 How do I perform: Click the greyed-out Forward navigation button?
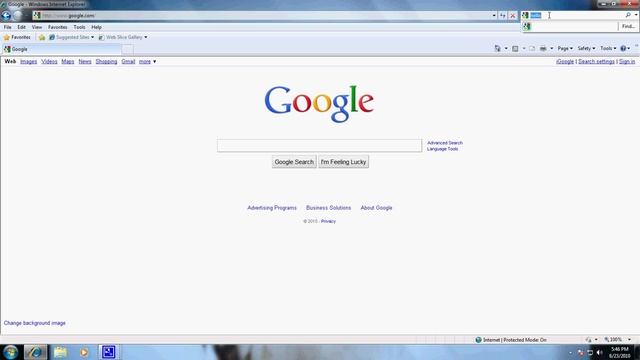pyautogui.click(x=18, y=16)
